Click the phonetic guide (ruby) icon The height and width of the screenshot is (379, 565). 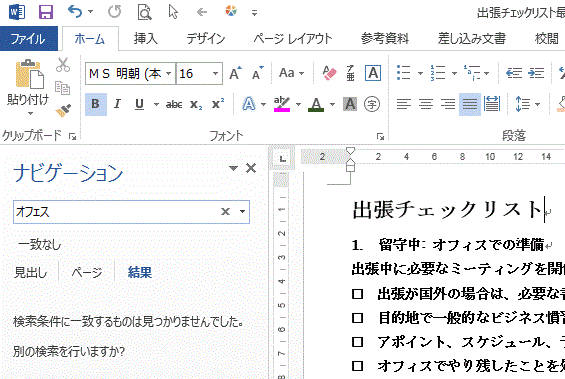coord(351,73)
